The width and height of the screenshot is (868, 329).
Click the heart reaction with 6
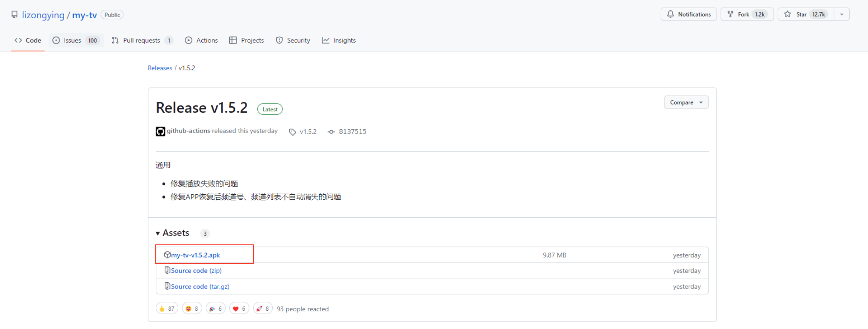pyautogui.click(x=239, y=309)
